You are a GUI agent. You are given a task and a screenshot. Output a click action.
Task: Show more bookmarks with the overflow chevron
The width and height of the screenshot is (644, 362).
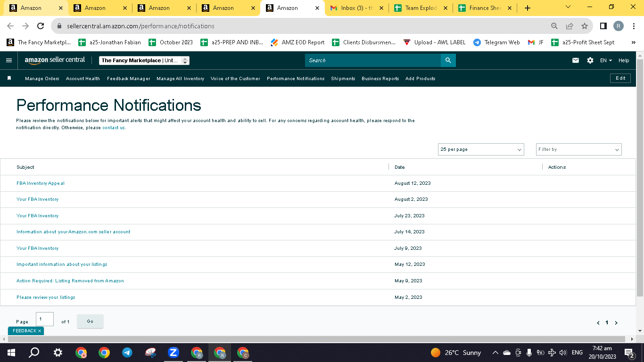pos(633,42)
